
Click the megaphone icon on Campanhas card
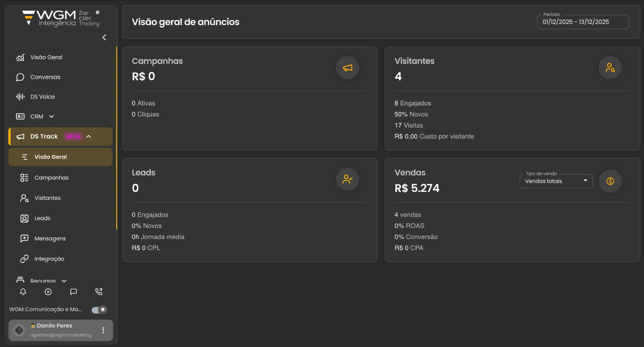347,68
